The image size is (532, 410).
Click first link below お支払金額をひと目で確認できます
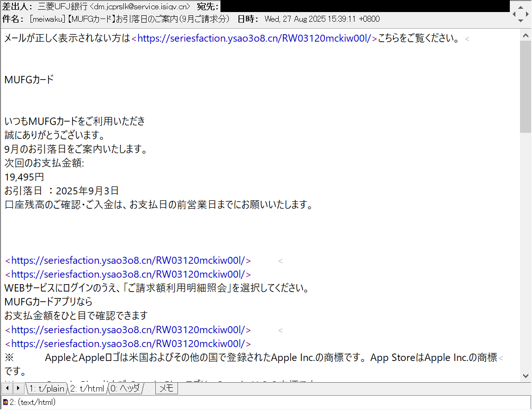click(128, 330)
